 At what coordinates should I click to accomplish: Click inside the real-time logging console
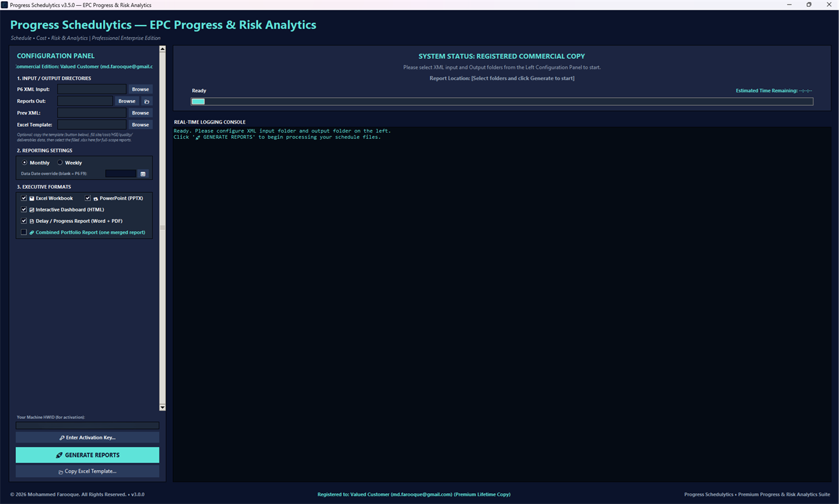503,304
